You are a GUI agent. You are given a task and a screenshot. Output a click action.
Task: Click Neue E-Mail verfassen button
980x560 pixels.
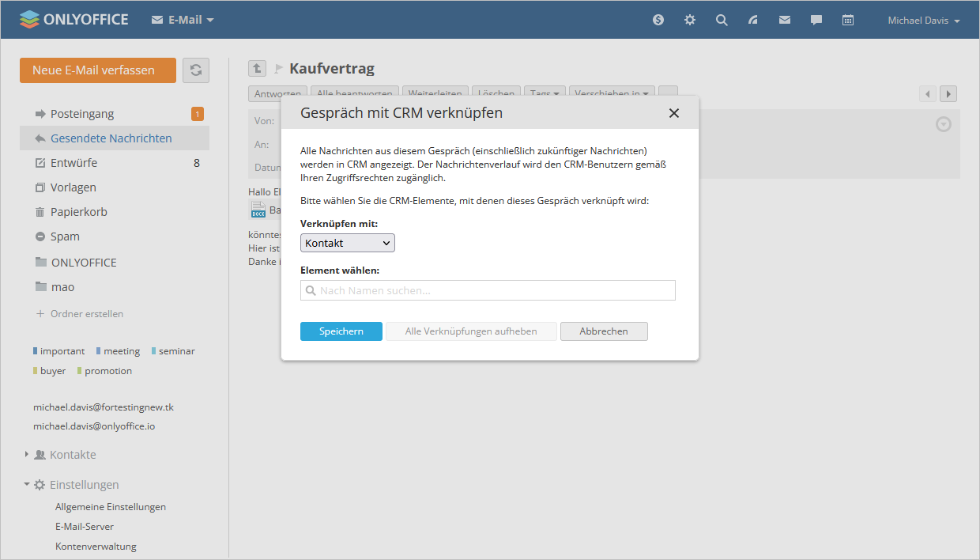coord(98,70)
